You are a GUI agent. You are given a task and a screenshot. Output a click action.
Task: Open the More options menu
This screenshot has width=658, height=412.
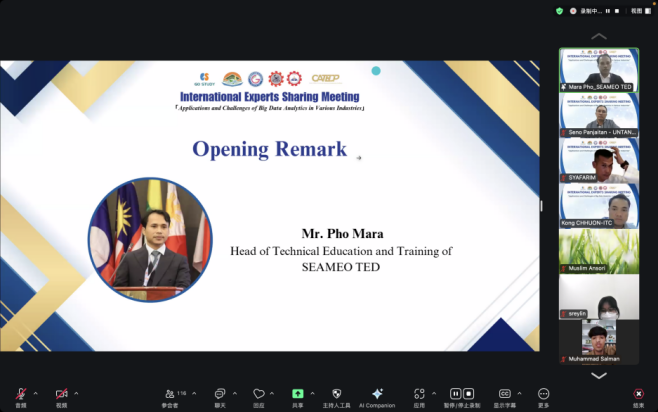[544, 394]
